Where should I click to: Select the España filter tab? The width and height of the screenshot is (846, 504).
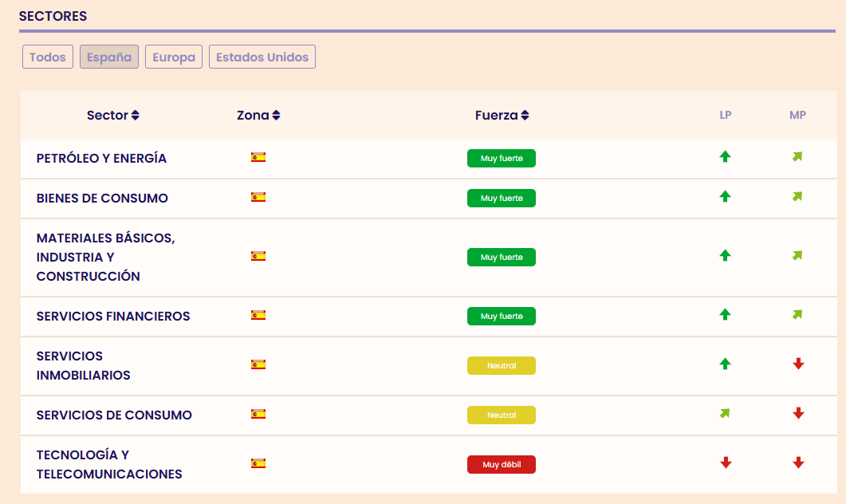click(109, 57)
